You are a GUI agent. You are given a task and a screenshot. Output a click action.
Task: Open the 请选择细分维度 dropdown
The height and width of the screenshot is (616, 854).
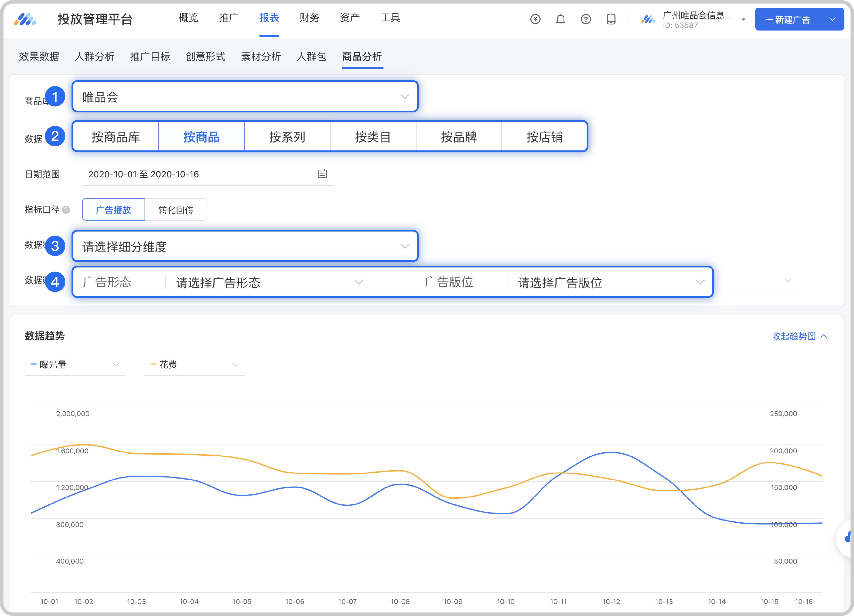point(245,246)
